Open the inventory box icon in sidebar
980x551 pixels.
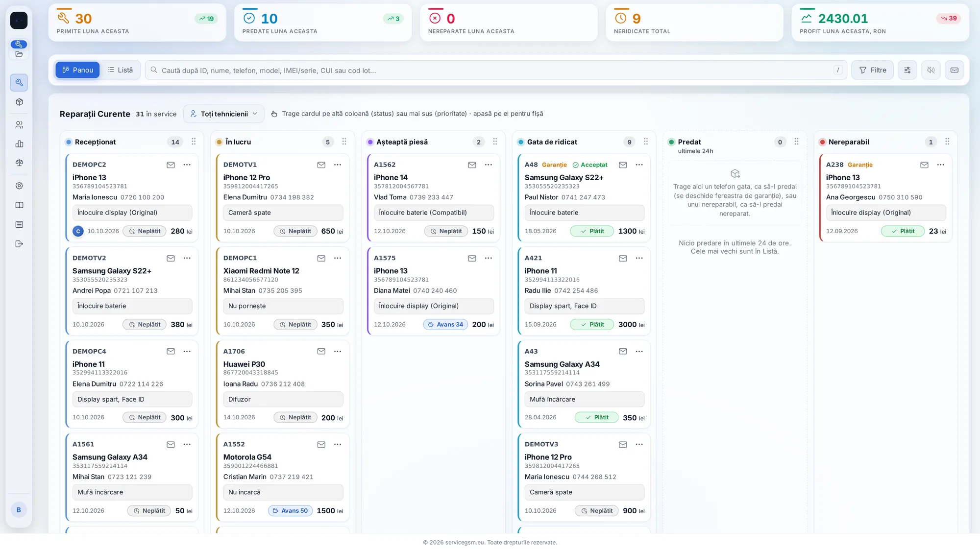19,102
